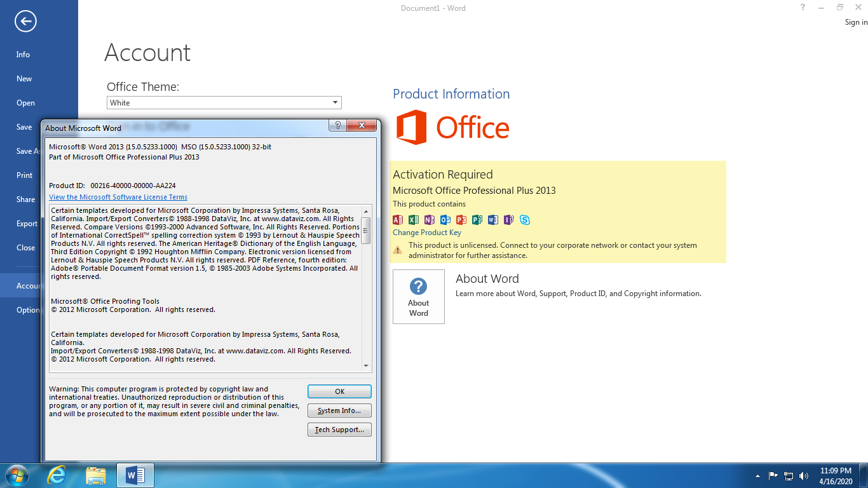The image size is (868, 488).
Task: Click the Tech Support button
Action: (339, 430)
